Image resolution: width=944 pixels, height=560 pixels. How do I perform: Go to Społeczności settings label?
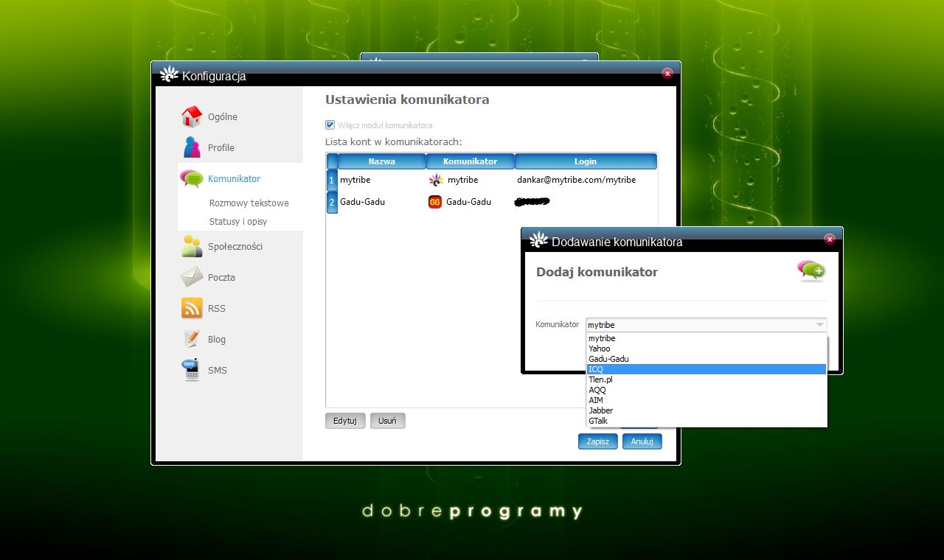[235, 247]
